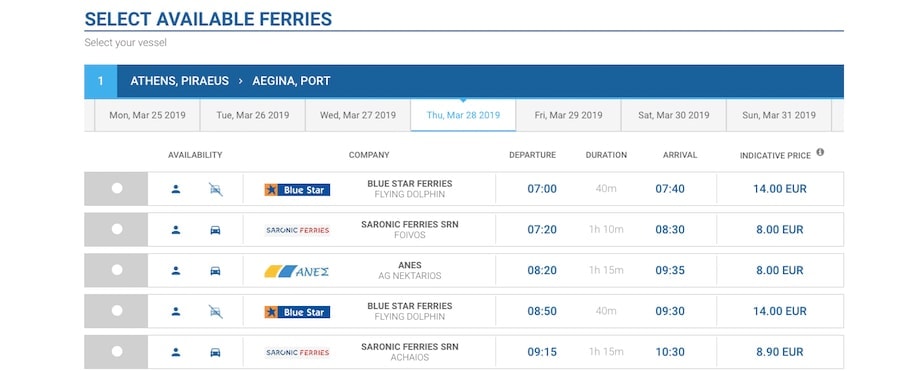Image resolution: width=900 pixels, height=371 pixels.
Task: Click the 8.90 EUR price
Action: (779, 352)
